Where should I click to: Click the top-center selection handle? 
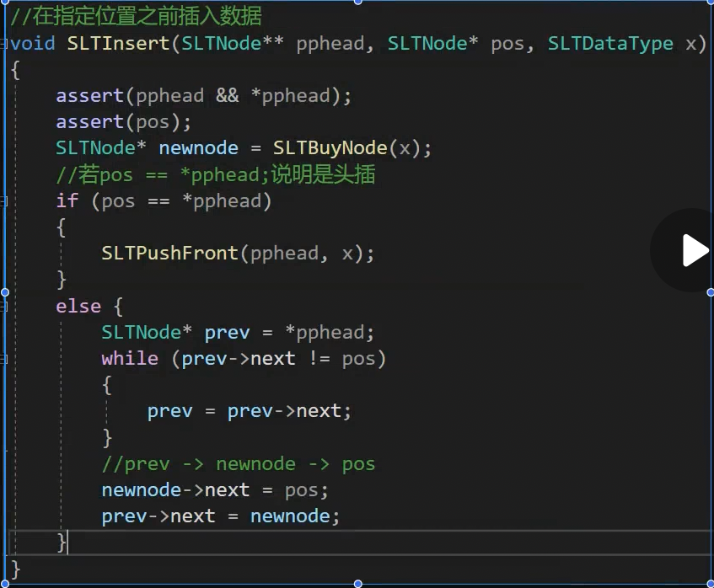point(358,2)
